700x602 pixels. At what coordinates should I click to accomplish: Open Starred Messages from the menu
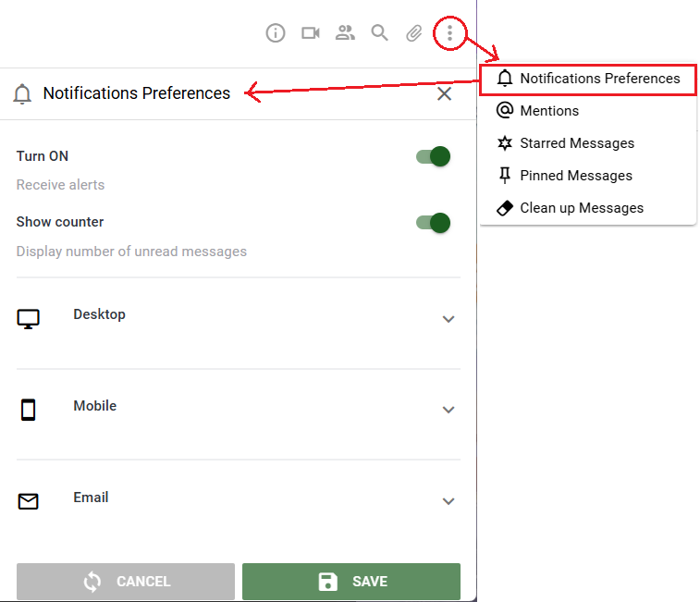[x=588, y=143]
